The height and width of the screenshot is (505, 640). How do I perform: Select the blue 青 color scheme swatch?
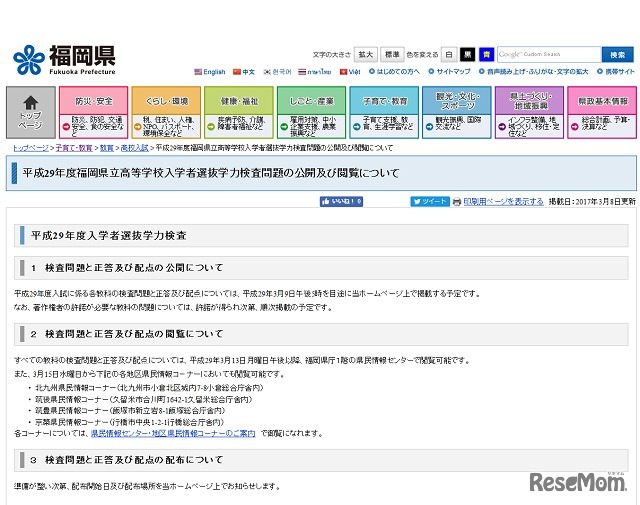pyautogui.click(x=487, y=54)
